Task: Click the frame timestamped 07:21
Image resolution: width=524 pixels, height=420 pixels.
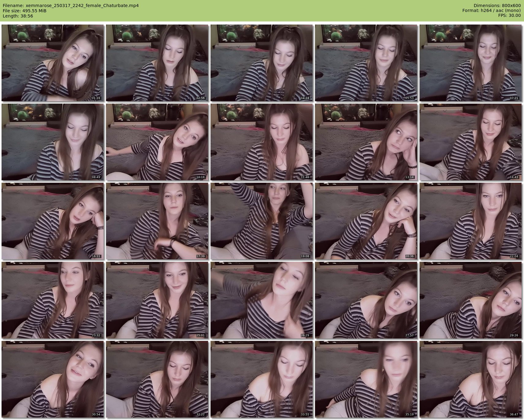Action: pyautogui.click(x=471, y=63)
